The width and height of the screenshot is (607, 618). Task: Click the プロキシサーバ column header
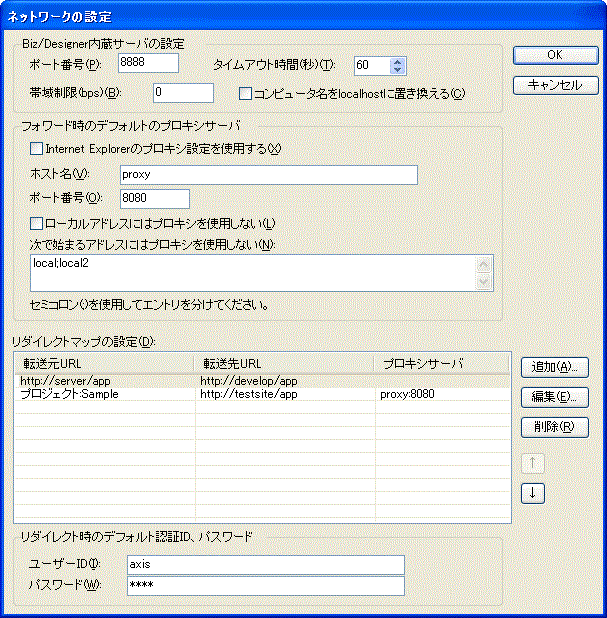441,364
